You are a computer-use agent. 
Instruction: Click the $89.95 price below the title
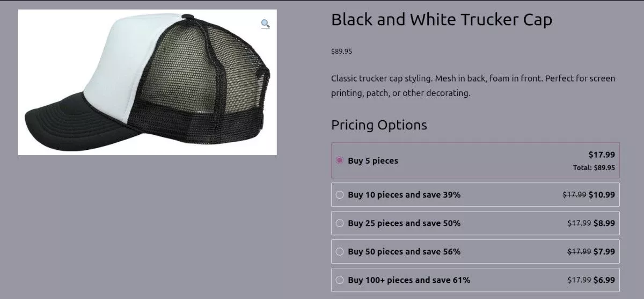[341, 52]
